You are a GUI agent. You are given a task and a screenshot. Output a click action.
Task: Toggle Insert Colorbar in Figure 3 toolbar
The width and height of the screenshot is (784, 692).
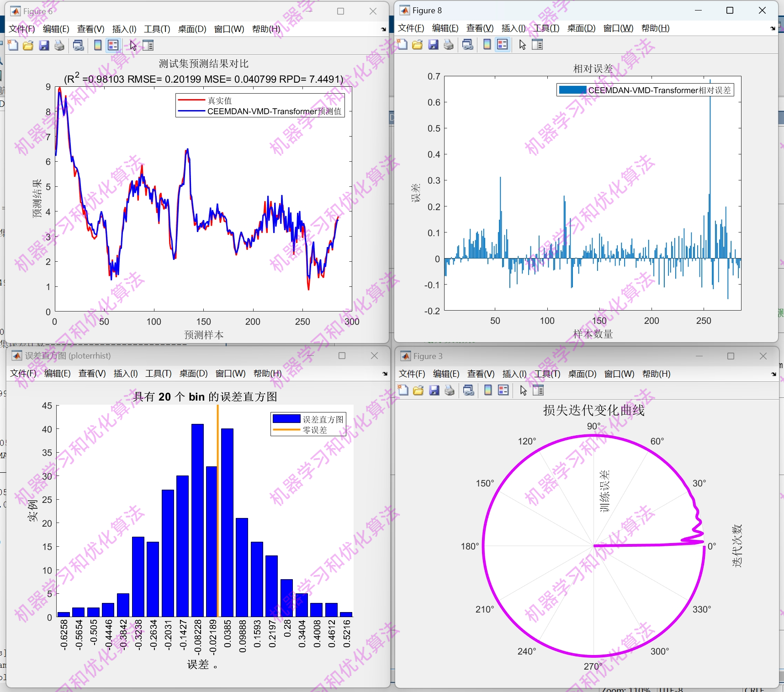pyautogui.click(x=488, y=390)
